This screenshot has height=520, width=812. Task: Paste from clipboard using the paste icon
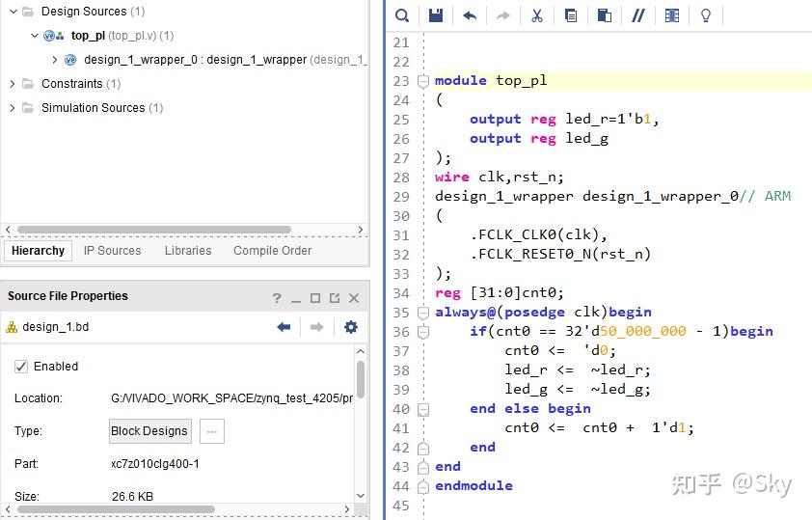coord(605,15)
